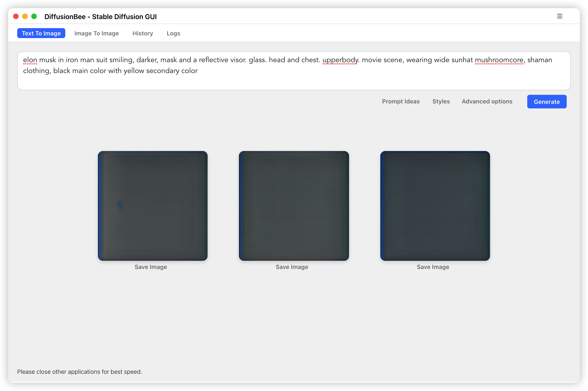
Task: Open the Prompt Ideas panel
Action: [400, 101]
